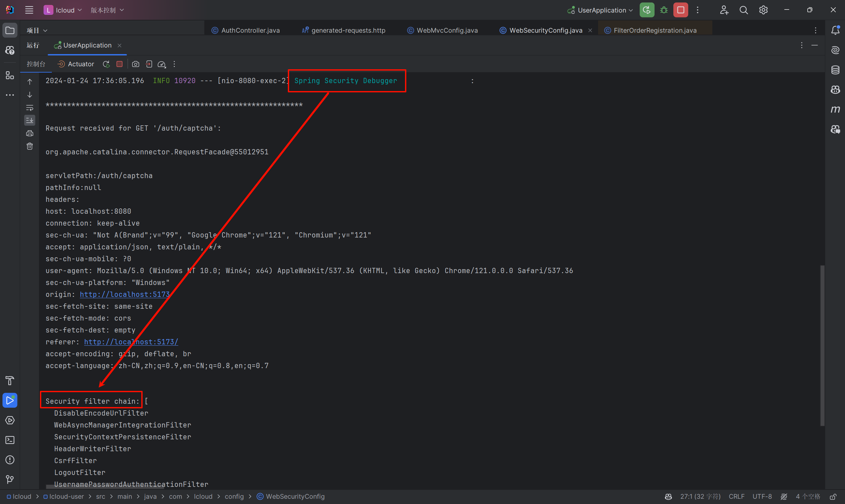845x504 pixels.
Task: Open the structure tool window icon
Action: (x=10, y=76)
